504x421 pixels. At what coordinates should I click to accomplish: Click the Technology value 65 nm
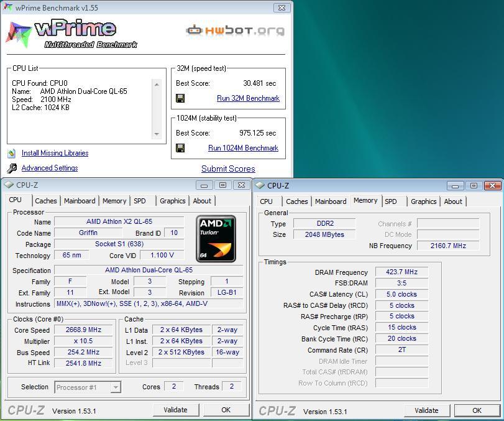coord(71,255)
